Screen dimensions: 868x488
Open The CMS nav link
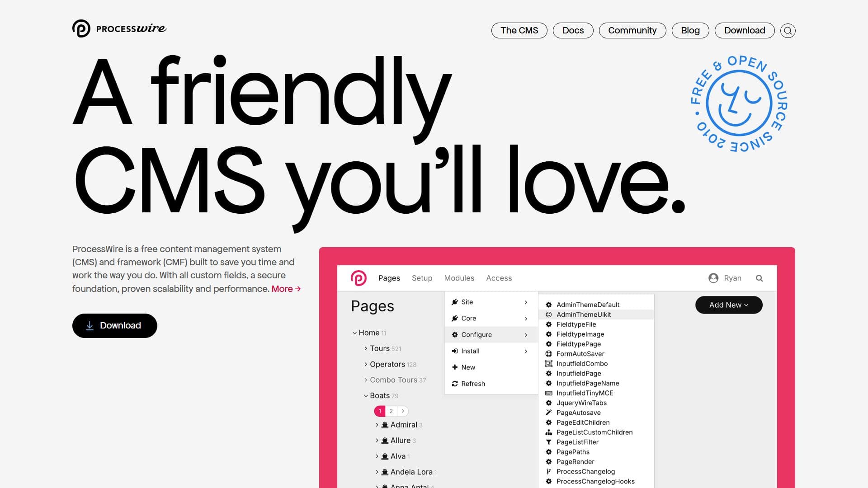point(519,30)
